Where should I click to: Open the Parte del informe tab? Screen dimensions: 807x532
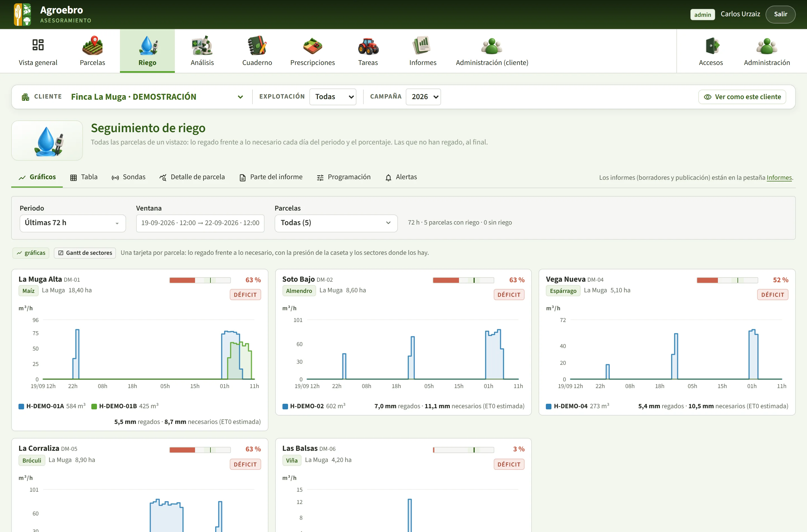click(271, 177)
